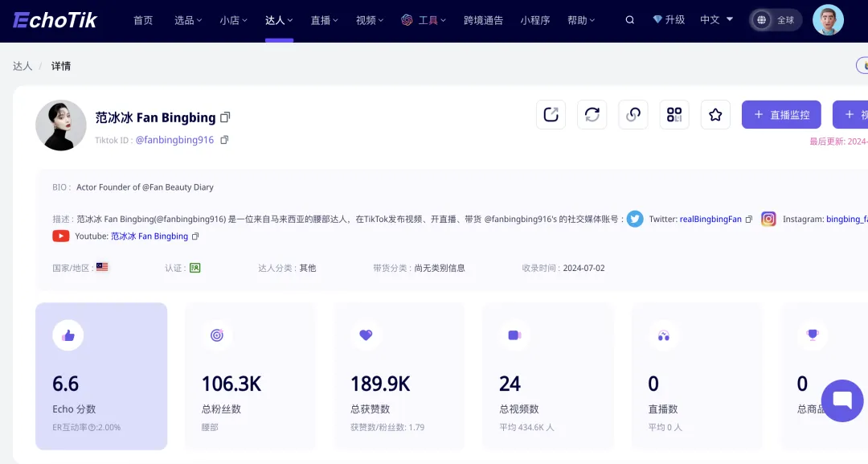Viewport: 868px width, 464px height.
Task: Click the chain link icon button
Action: pos(633,115)
